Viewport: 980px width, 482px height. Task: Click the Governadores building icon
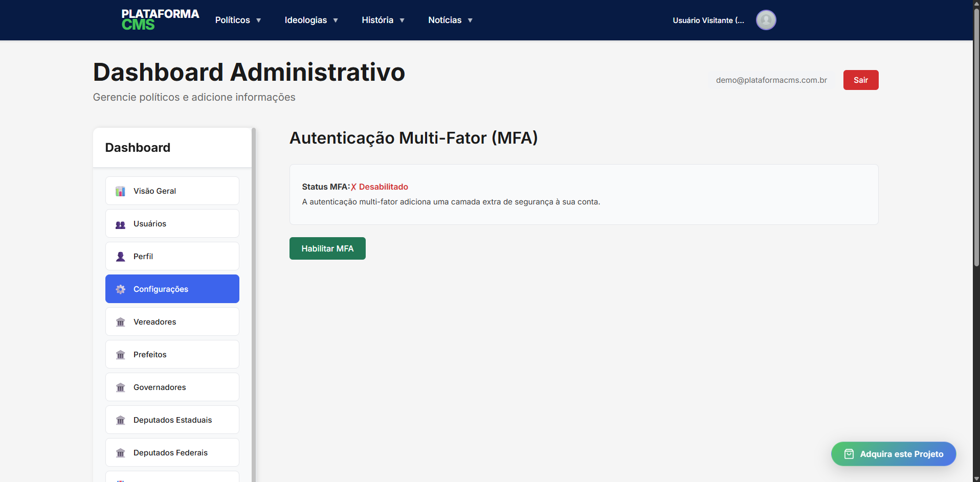click(120, 387)
